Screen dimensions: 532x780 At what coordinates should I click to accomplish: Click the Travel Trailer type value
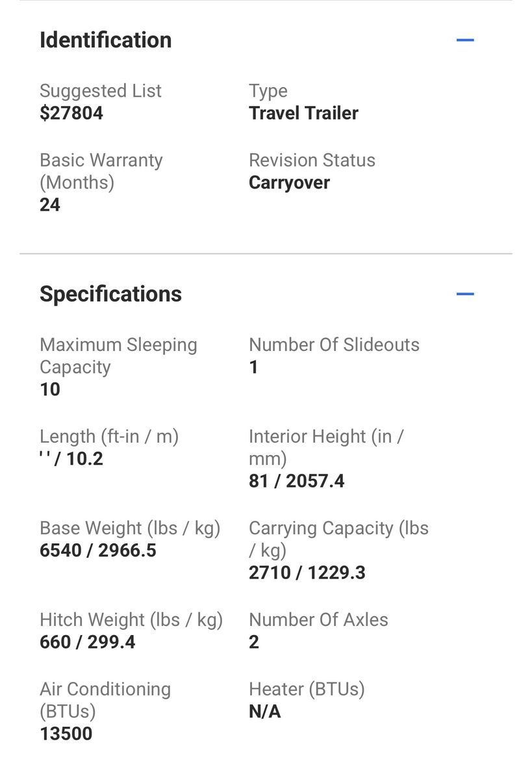(303, 113)
